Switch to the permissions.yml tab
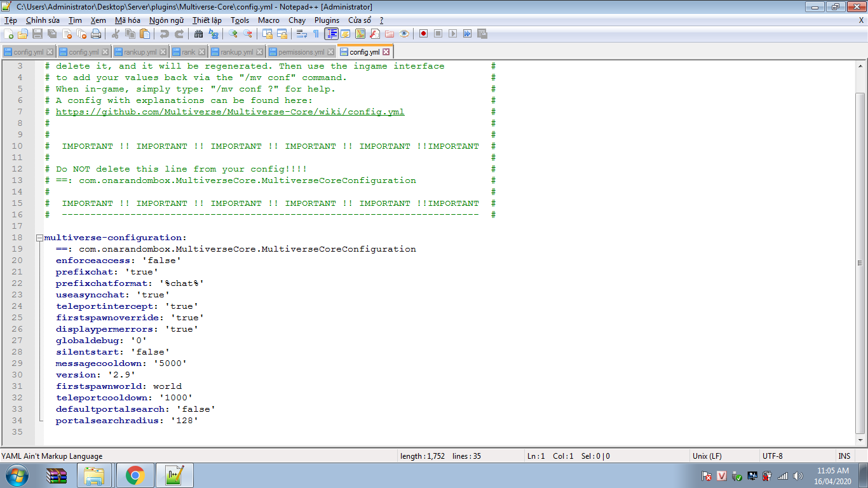Screen dimensions: 868x488 pos(301,52)
